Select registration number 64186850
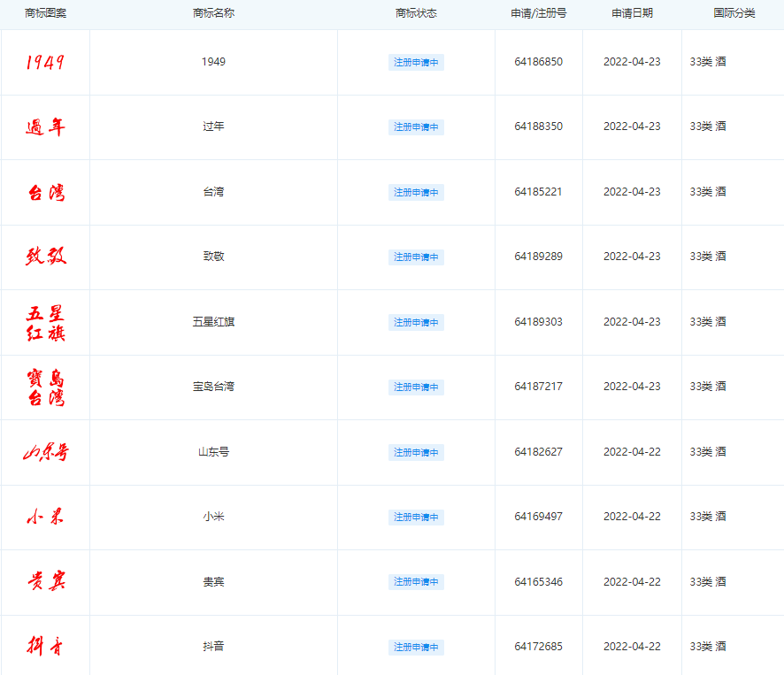Screen dimensions: 784x675 [539, 62]
